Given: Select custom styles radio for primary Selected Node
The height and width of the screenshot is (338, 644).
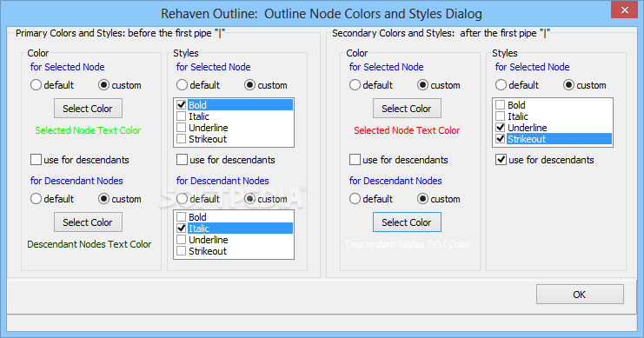Looking at the screenshot, I should 249,85.
